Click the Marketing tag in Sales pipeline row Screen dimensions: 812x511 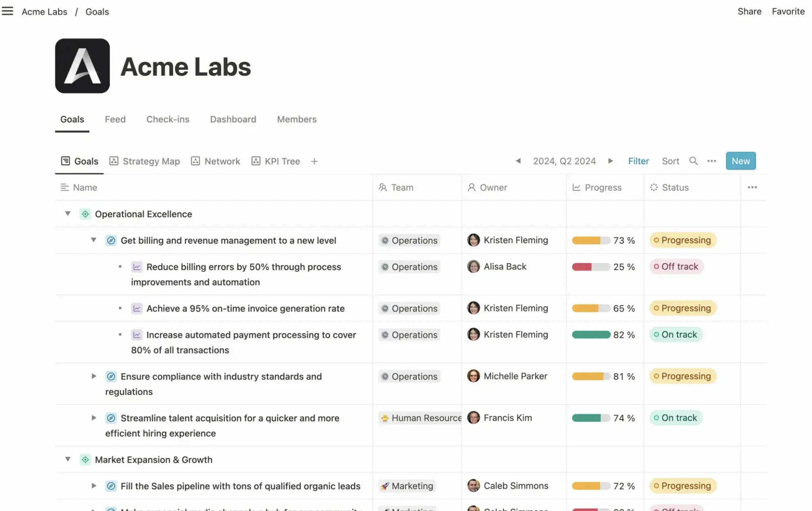[407, 486]
